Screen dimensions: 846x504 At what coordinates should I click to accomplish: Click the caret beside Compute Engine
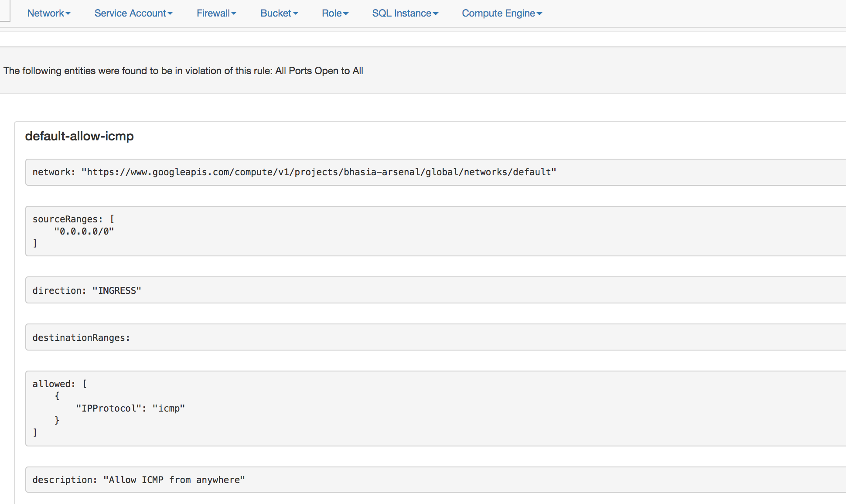[x=539, y=14]
